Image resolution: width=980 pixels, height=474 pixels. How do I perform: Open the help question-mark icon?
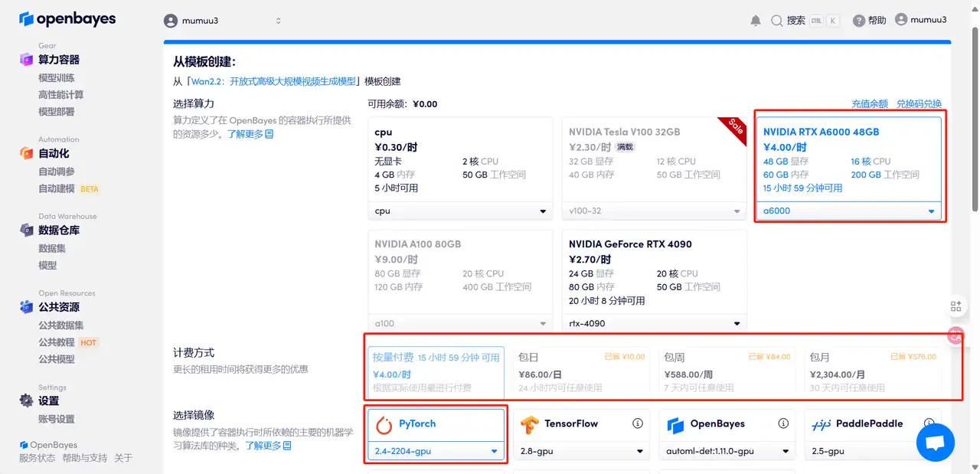pos(859,21)
